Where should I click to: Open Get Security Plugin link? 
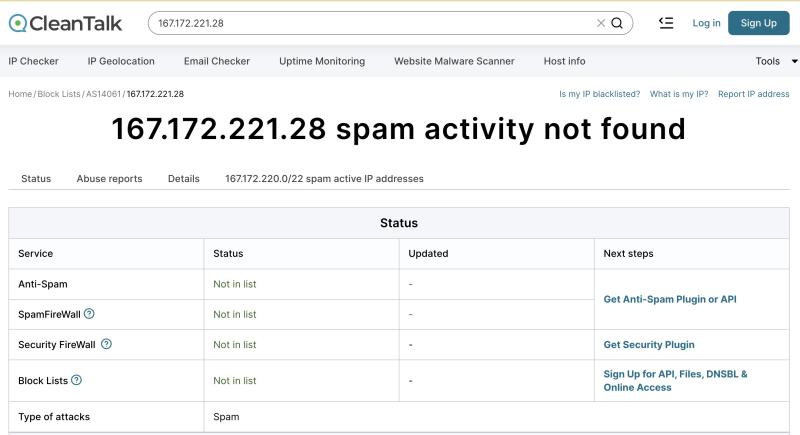649,345
